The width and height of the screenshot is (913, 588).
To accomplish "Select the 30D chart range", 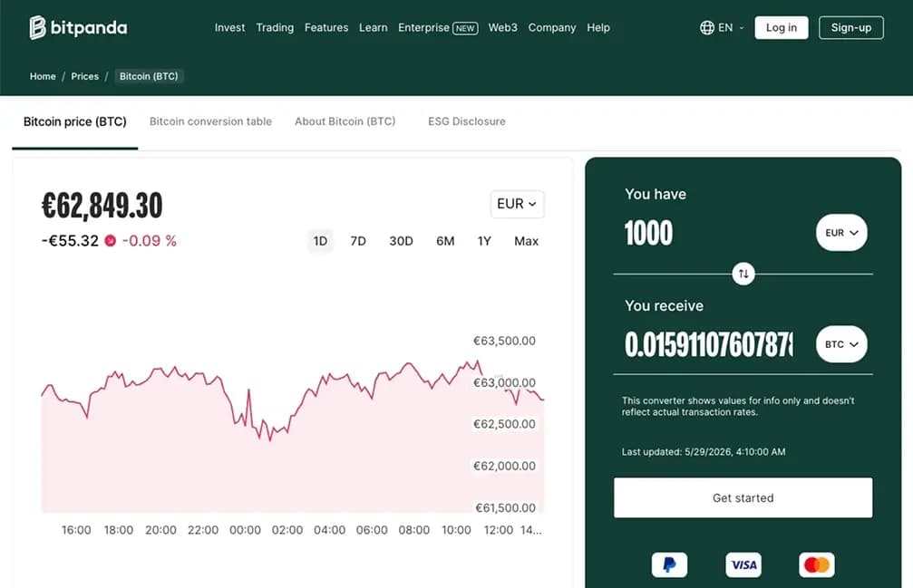I will (401, 241).
